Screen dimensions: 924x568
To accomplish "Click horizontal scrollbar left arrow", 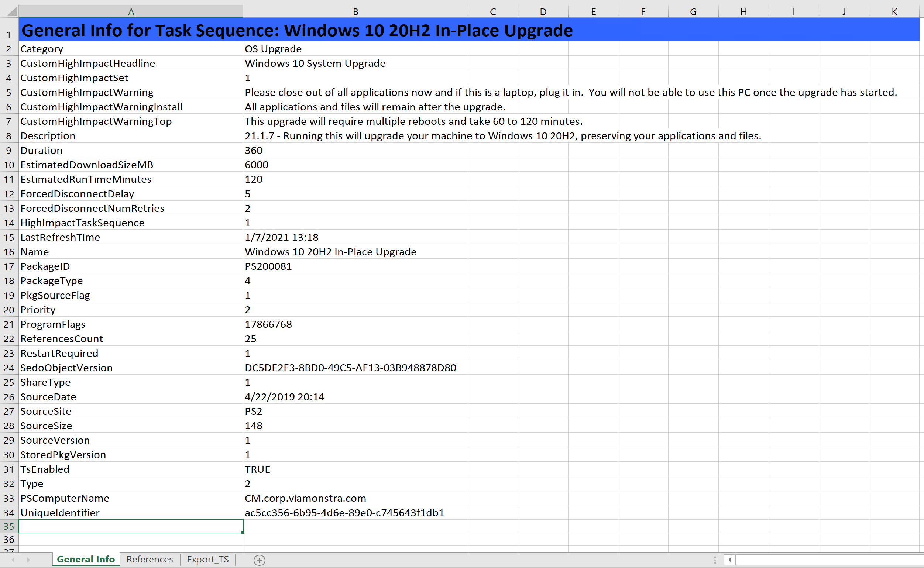I will pos(729,560).
